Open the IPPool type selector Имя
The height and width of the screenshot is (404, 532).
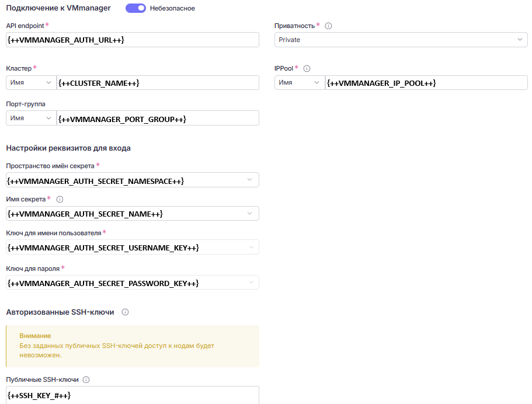[x=299, y=83]
